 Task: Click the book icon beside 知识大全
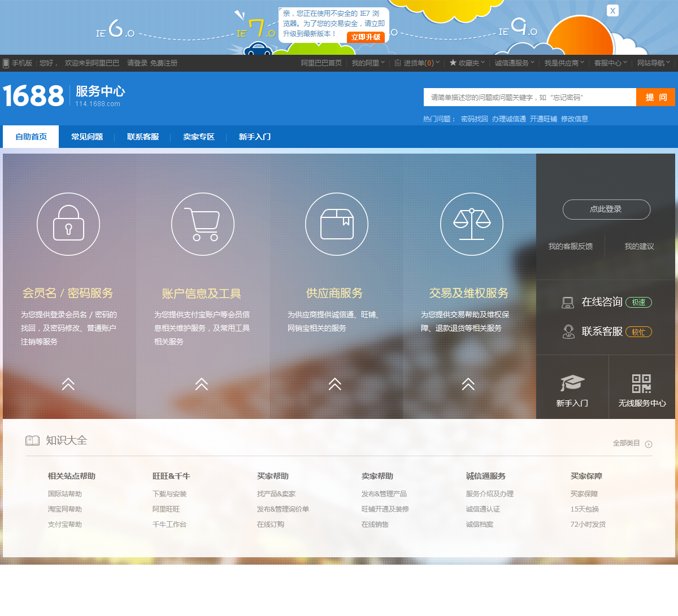[x=32, y=440]
